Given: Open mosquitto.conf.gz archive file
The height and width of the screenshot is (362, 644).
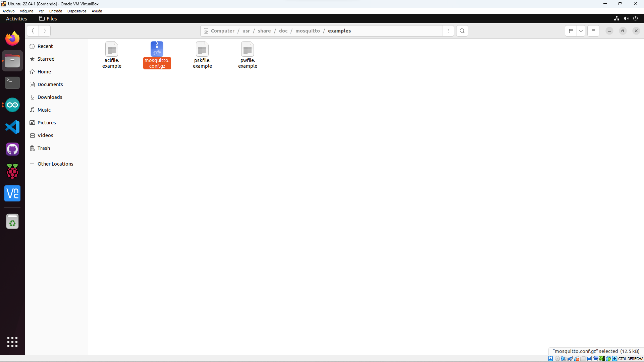Looking at the screenshot, I should click(157, 50).
